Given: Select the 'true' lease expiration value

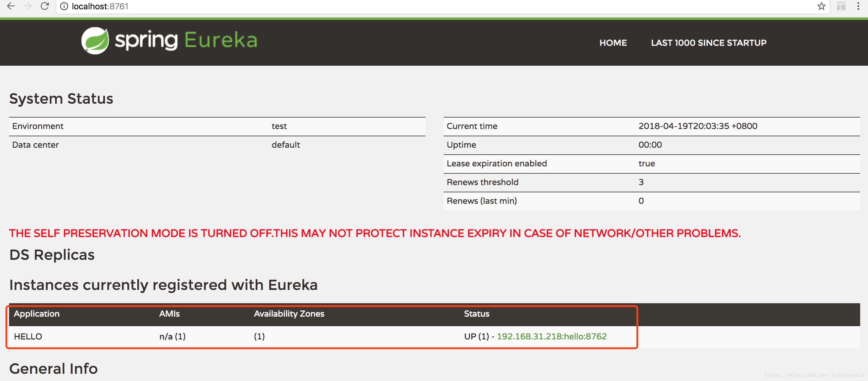Looking at the screenshot, I should coord(646,164).
